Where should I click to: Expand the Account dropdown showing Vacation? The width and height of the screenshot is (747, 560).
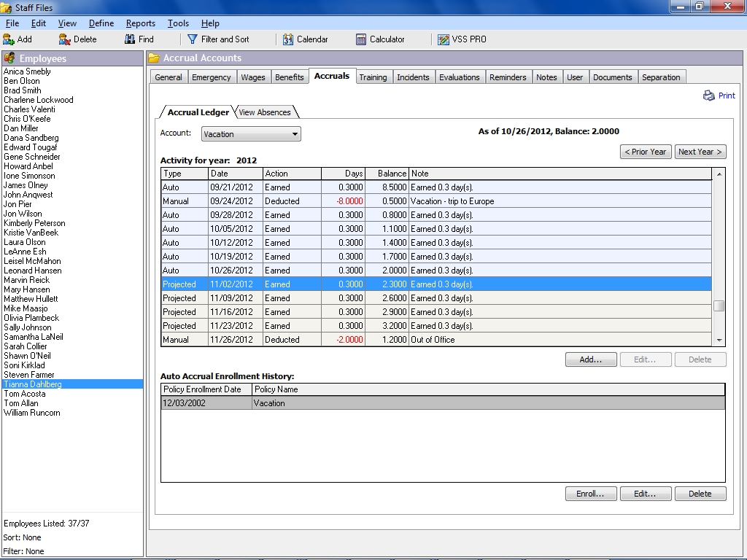click(295, 134)
